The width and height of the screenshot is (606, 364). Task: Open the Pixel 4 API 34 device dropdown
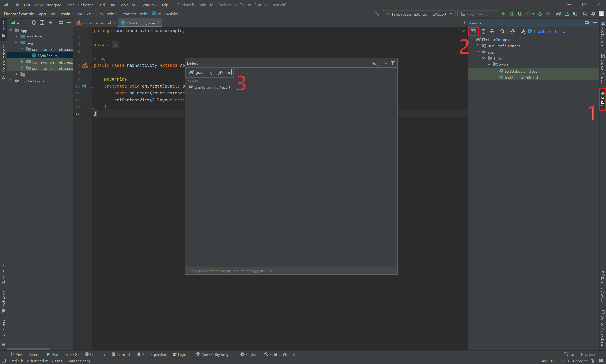click(x=477, y=14)
